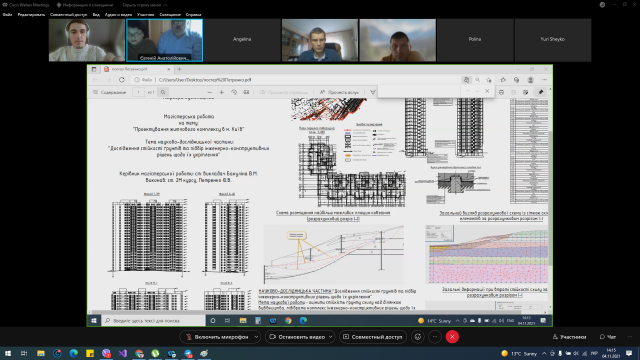640x360 pixels.
Task: Open the Файл menu
Action: [x=7, y=15]
